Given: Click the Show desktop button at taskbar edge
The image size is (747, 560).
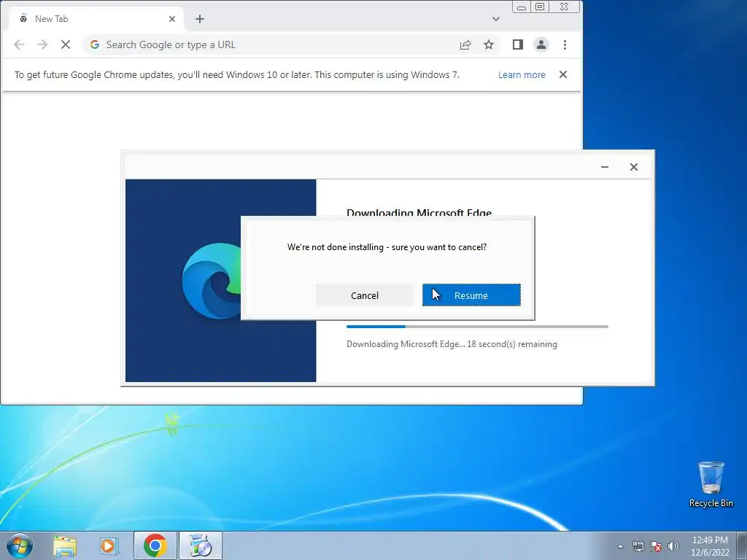Looking at the screenshot, I should [x=742, y=545].
